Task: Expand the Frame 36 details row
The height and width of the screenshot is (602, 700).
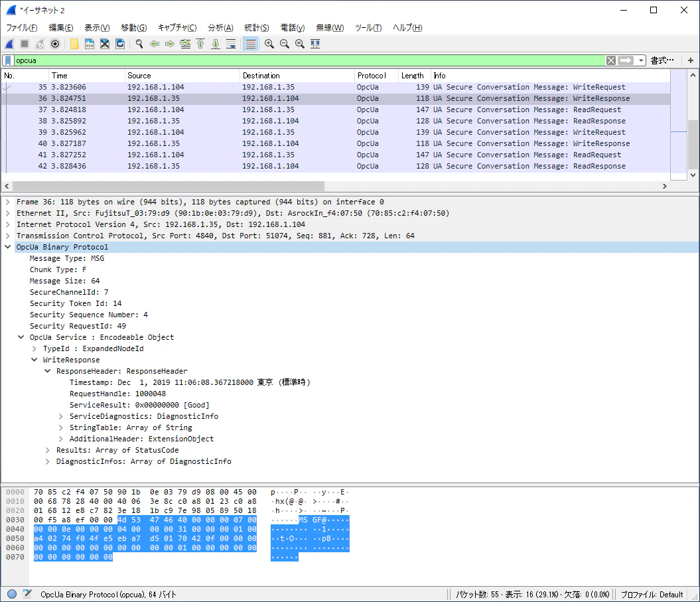Action: point(8,202)
